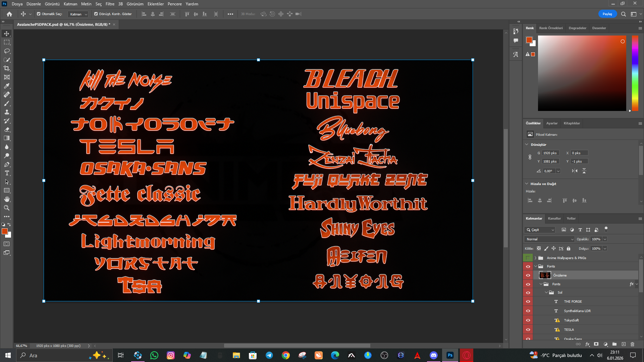Open the Katman menu
Screen dimensions: 644x362
coord(70,4)
